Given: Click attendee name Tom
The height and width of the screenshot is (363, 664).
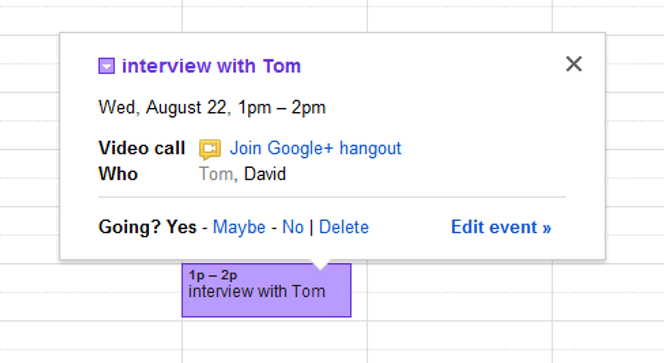Looking at the screenshot, I should pyautogui.click(x=216, y=174).
